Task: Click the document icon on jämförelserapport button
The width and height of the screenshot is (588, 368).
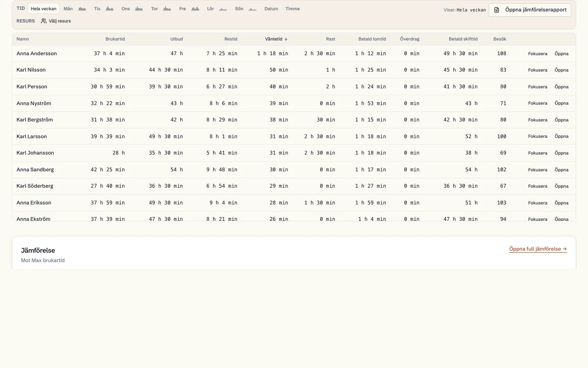Action: click(x=497, y=10)
